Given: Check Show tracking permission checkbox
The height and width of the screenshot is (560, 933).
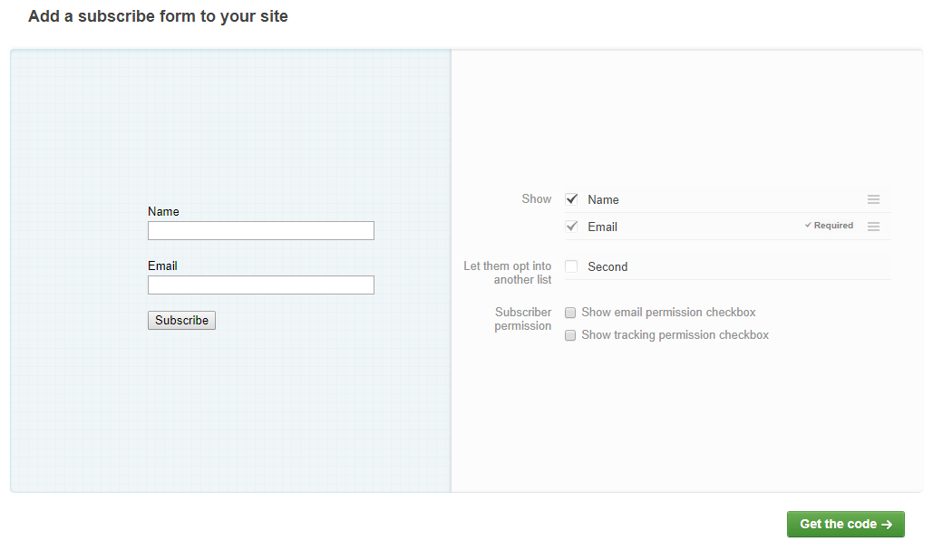Looking at the screenshot, I should tap(570, 335).
